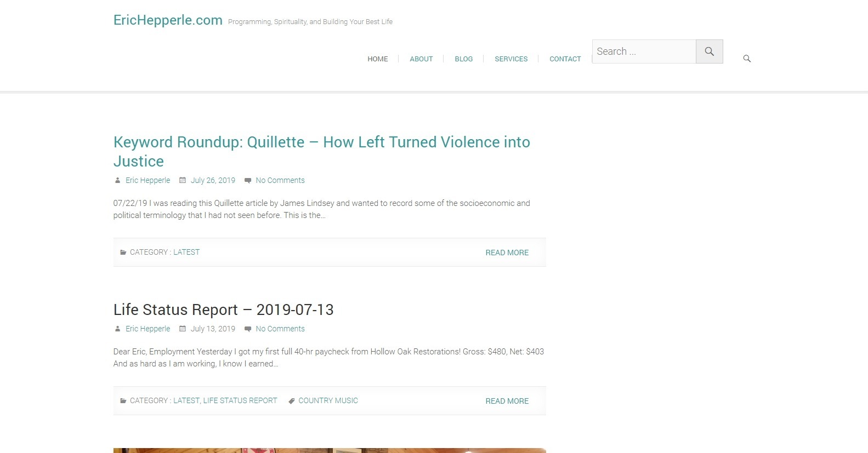Go to the HOME menu item
The width and height of the screenshot is (868, 453).
[378, 59]
